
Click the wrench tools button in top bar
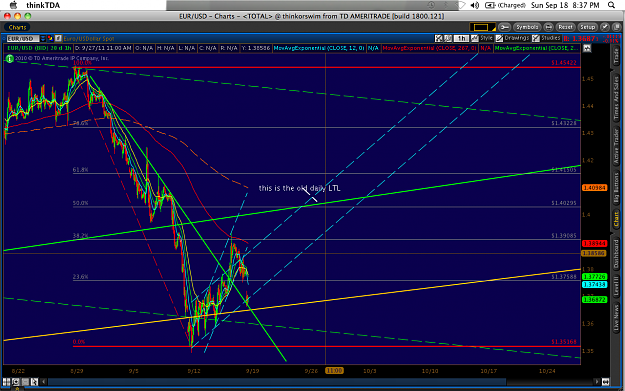(x=504, y=27)
